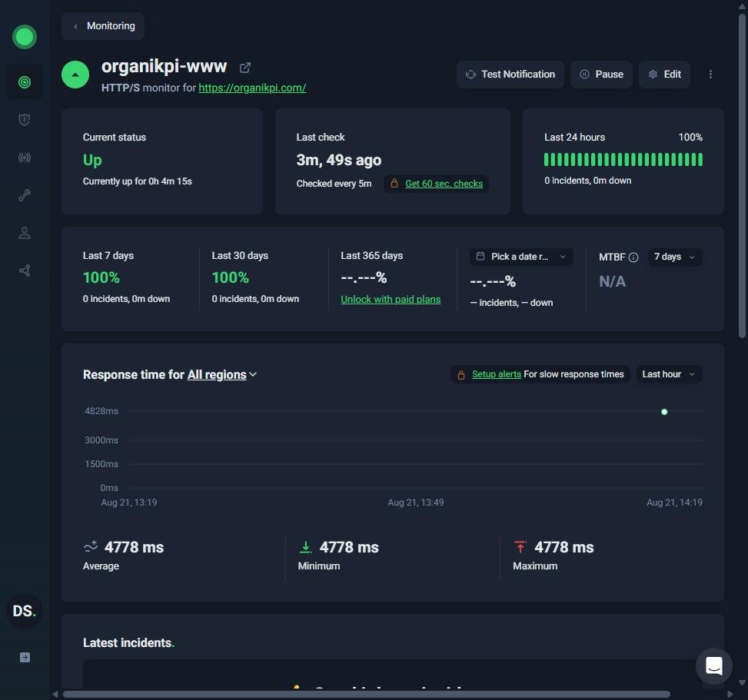This screenshot has width=748, height=700.
Task: Click the scroll-down arrow on vertical scrollbar
Action: click(x=742, y=683)
